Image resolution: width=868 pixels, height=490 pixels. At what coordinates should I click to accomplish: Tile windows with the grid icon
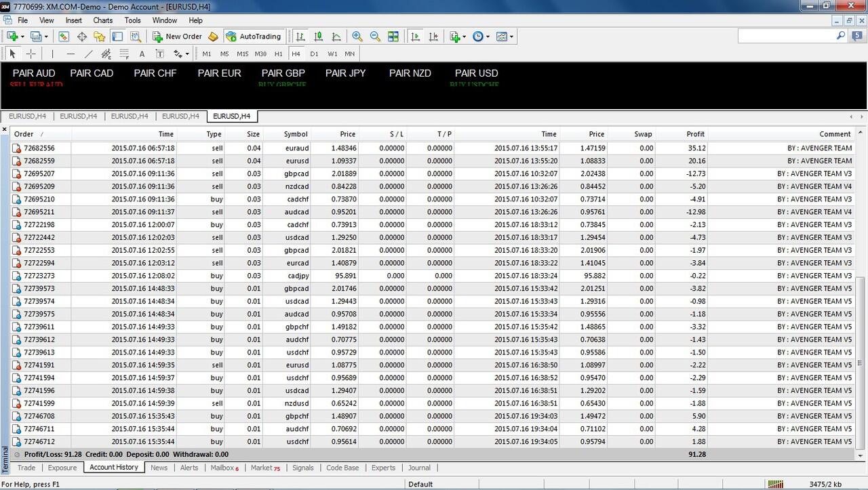point(393,37)
